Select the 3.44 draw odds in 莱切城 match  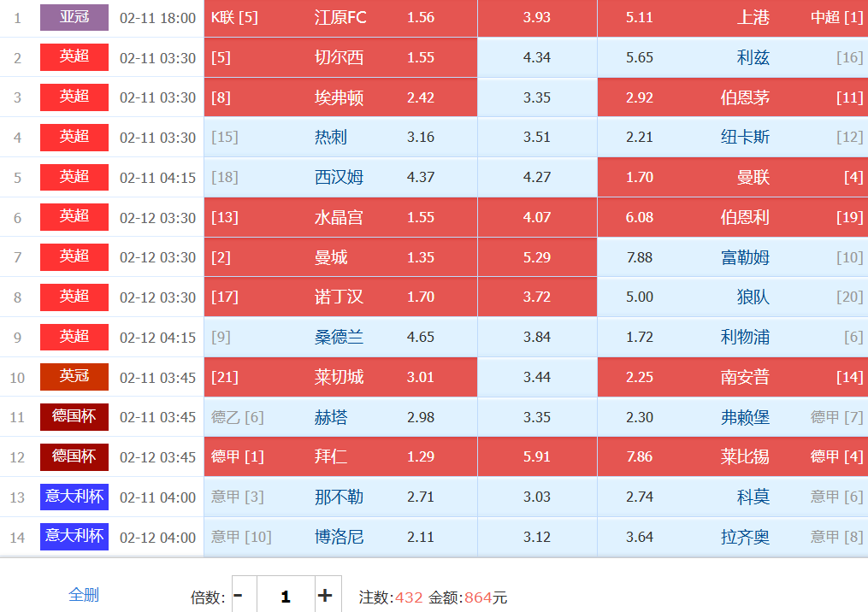click(x=537, y=377)
